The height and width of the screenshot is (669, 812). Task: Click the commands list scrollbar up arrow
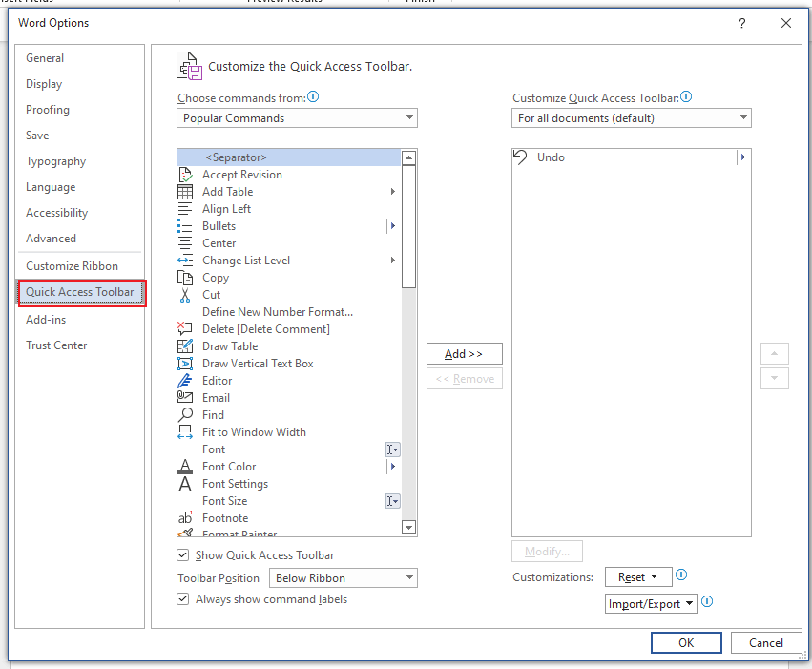click(x=409, y=157)
